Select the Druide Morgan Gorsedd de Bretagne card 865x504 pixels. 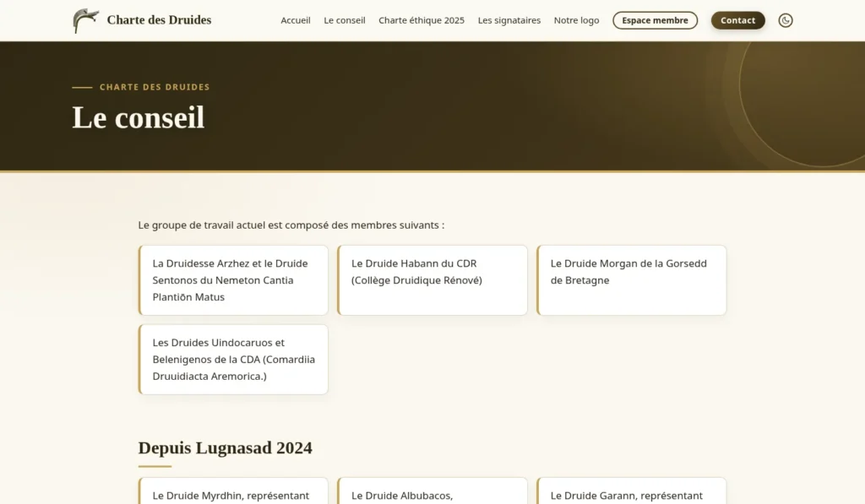coord(632,280)
